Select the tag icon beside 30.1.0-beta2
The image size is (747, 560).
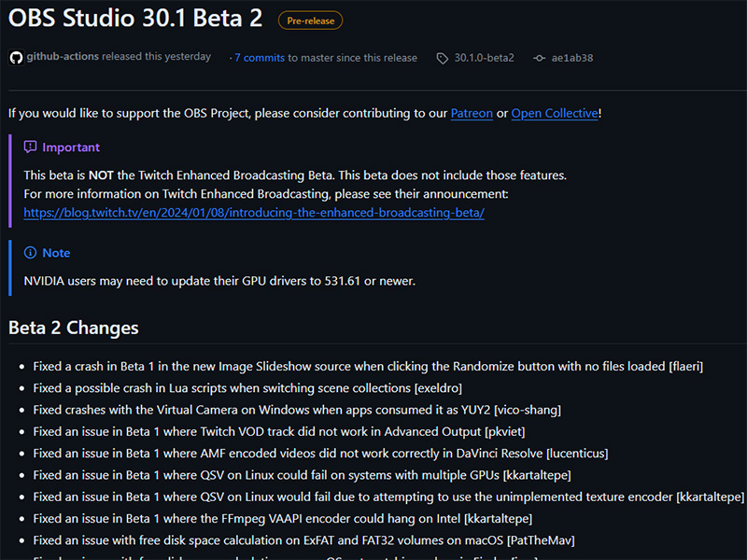pos(442,58)
